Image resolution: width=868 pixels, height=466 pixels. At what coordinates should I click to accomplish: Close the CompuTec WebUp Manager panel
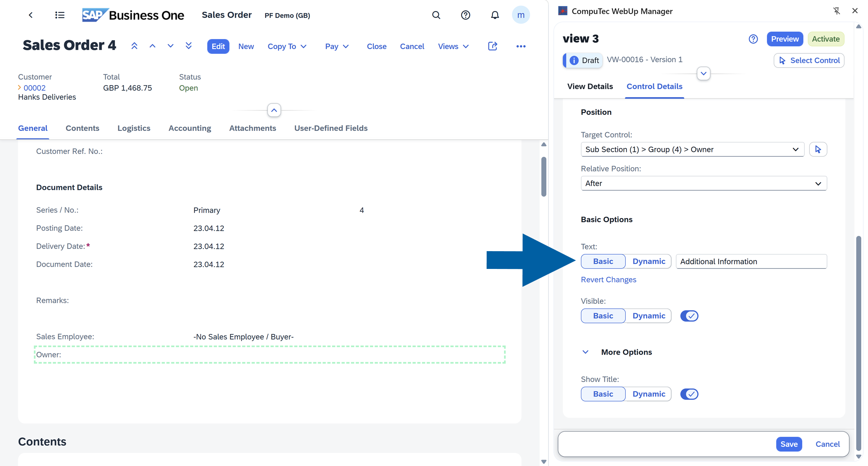(855, 11)
